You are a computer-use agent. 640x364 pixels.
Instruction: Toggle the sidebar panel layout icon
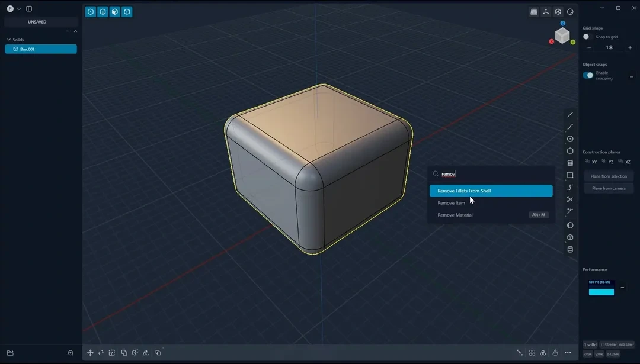click(x=29, y=9)
